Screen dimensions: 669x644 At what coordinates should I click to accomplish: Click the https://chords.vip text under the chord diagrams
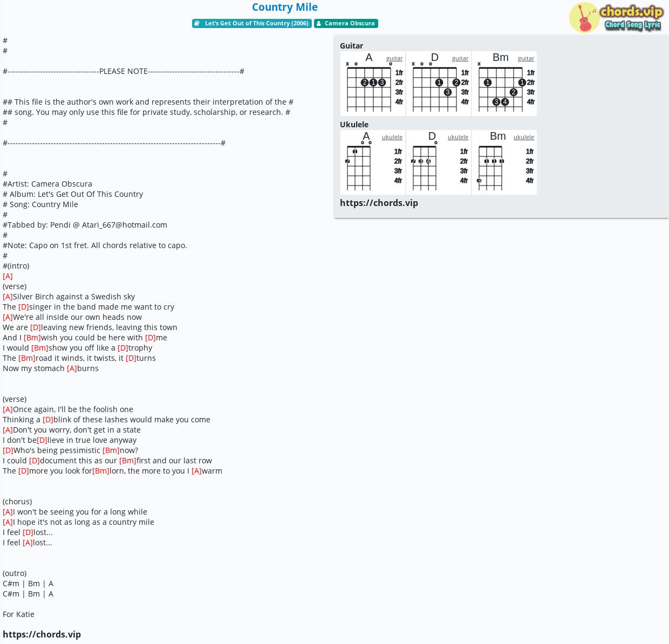click(x=379, y=203)
